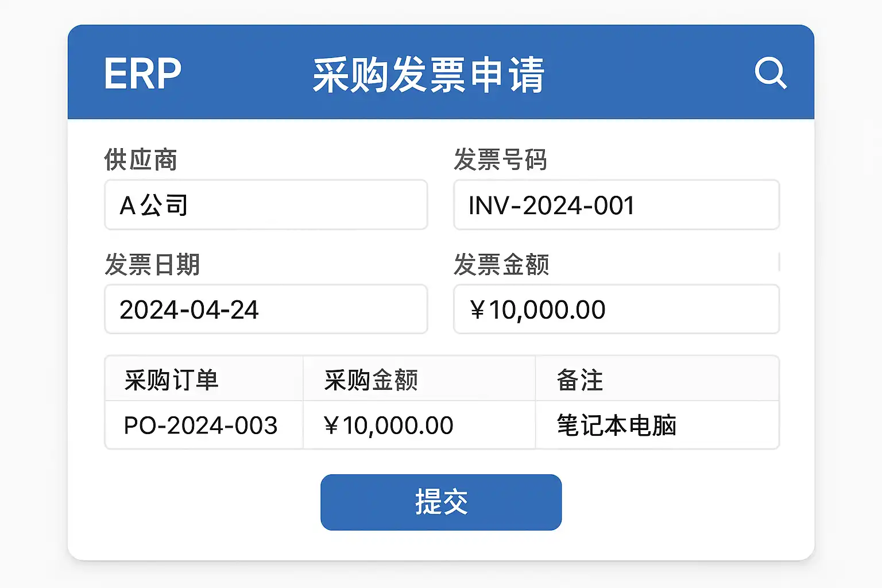Image resolution: width=882 pixels, height=588 pixels.
Task: Click the 供应商 field label
Action: click(x=141, y=160)
